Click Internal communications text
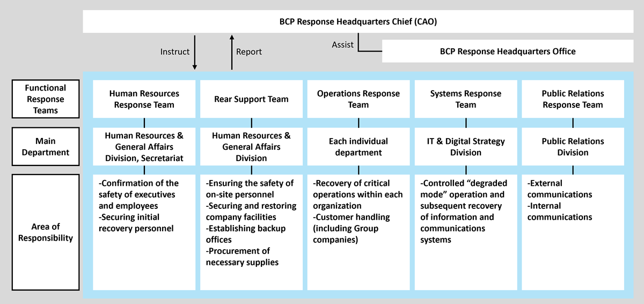This screenshot has height=304, width=644. (560, 212)
